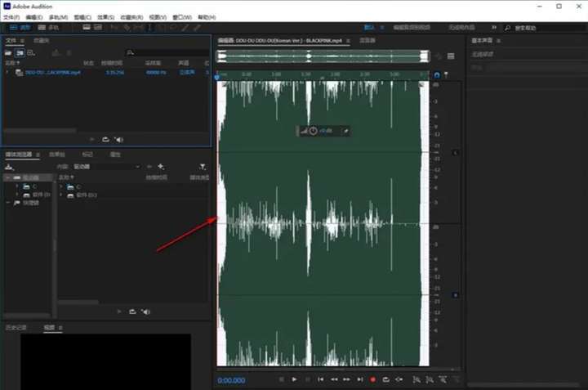Move playhead to previous marker
Screen dimensions: 588x390
321,379
